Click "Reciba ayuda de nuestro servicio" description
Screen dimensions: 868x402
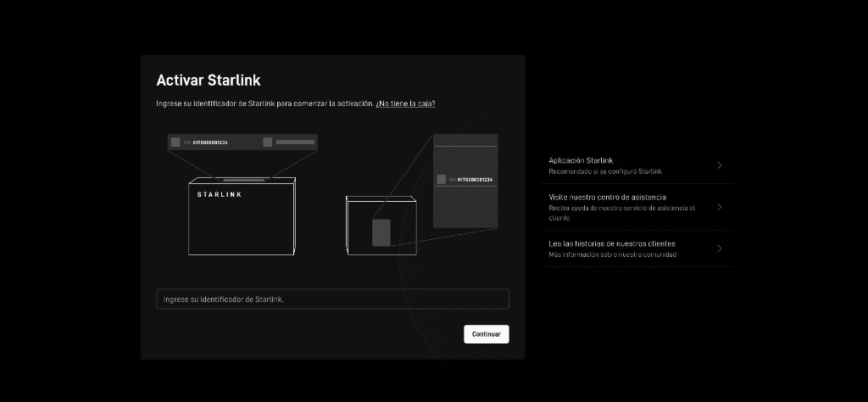click(x=621, y=213)
